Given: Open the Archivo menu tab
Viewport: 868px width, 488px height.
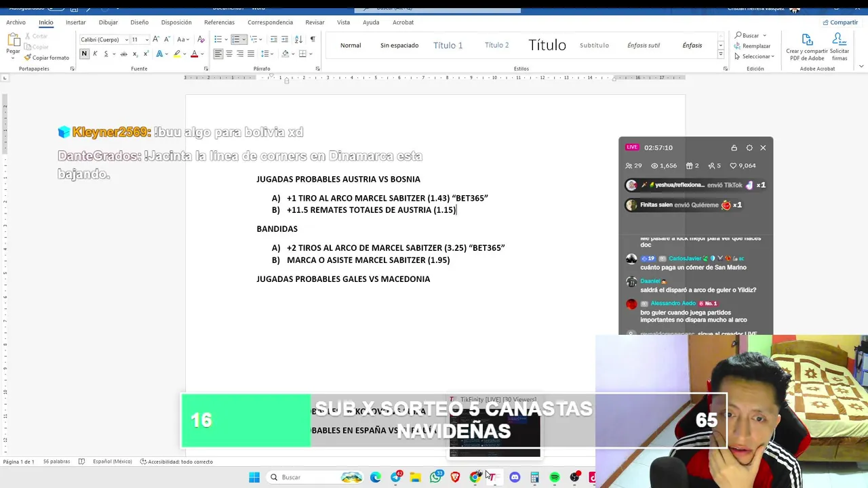Looking at the screenshot, I should coord(16,22).
